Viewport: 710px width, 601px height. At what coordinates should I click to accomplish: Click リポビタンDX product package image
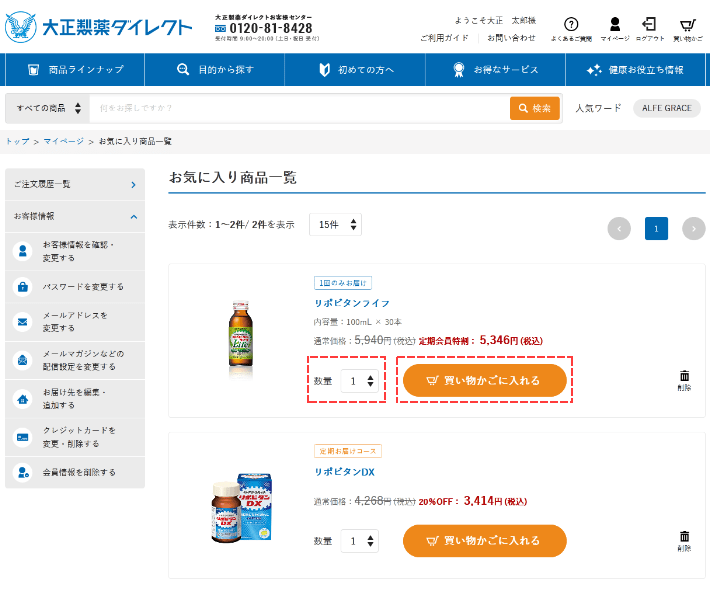point(242,507)
